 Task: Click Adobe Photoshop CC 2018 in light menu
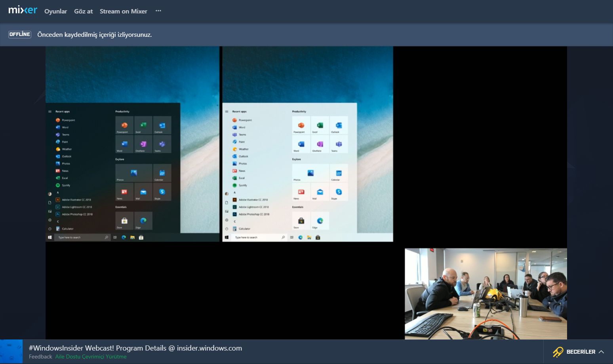click(251, 214)
